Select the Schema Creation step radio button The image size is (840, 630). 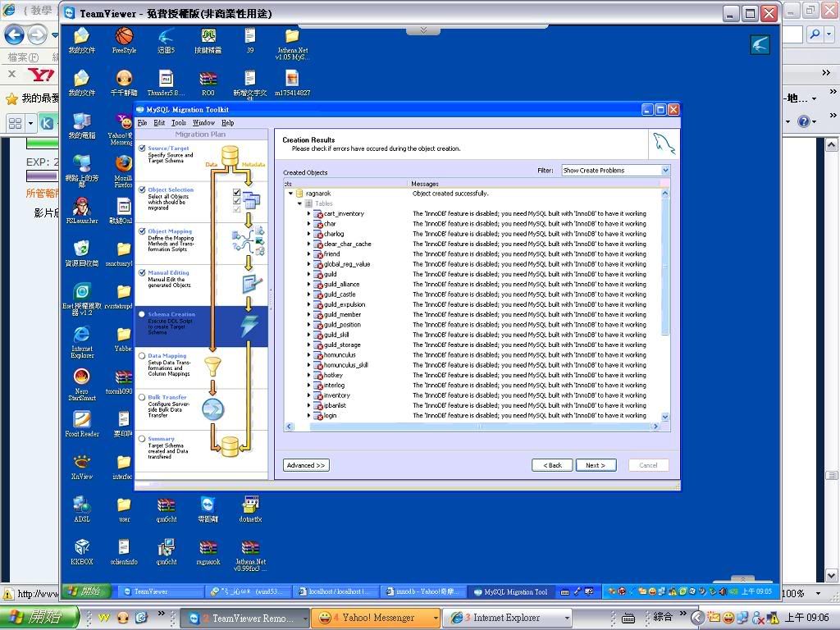(142, 314)
